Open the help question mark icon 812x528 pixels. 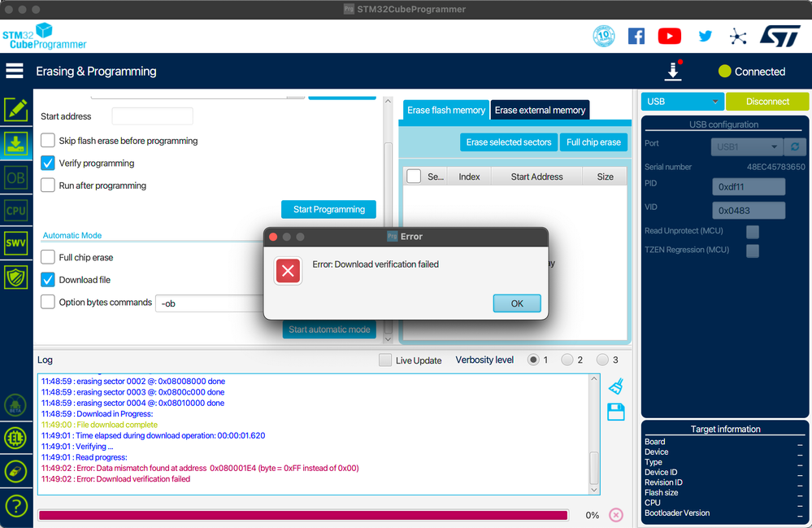coord(15,506)
